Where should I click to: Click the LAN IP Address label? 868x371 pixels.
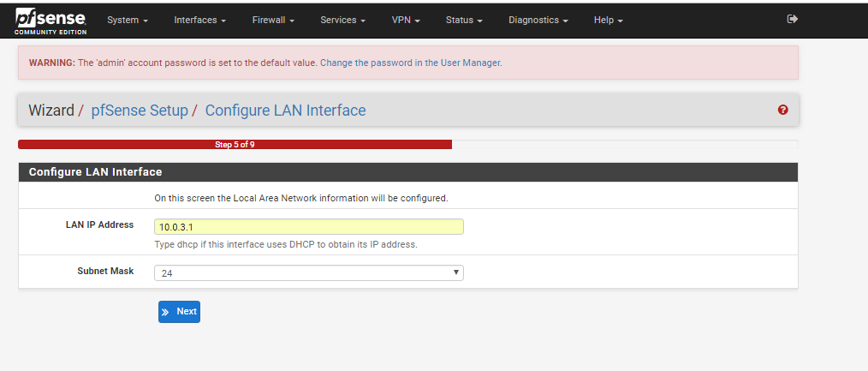(99, 224)
